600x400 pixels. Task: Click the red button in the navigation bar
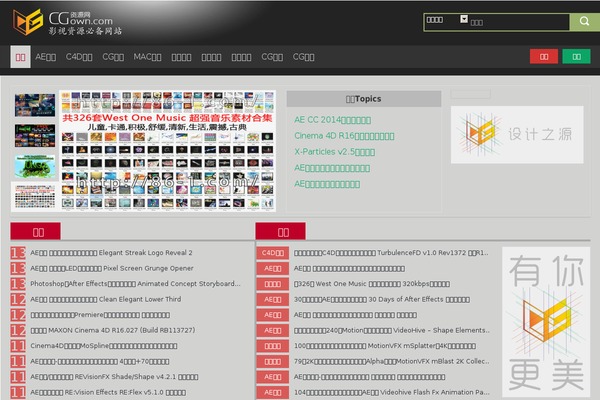(x=544, y=57)
